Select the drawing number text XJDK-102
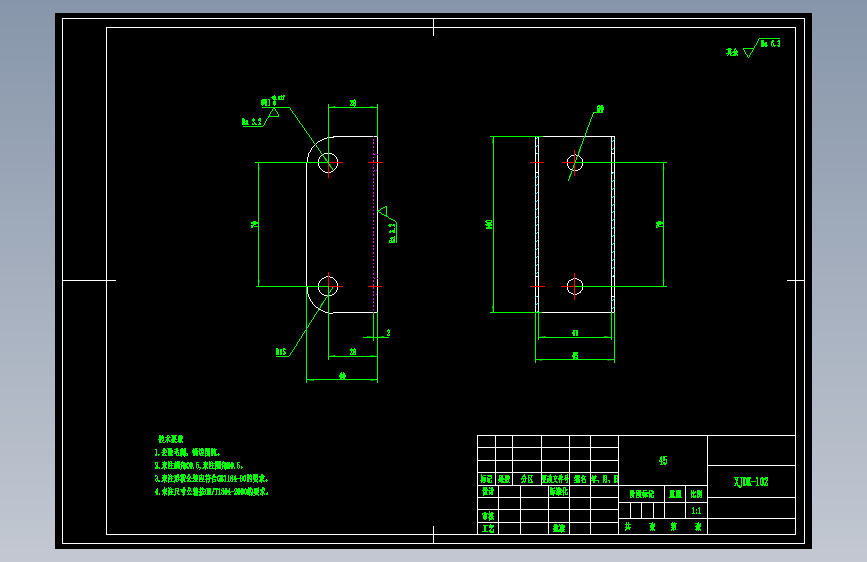Image resolution: width=867 pixels, height=562 pixels. click(x=751, y=482)
